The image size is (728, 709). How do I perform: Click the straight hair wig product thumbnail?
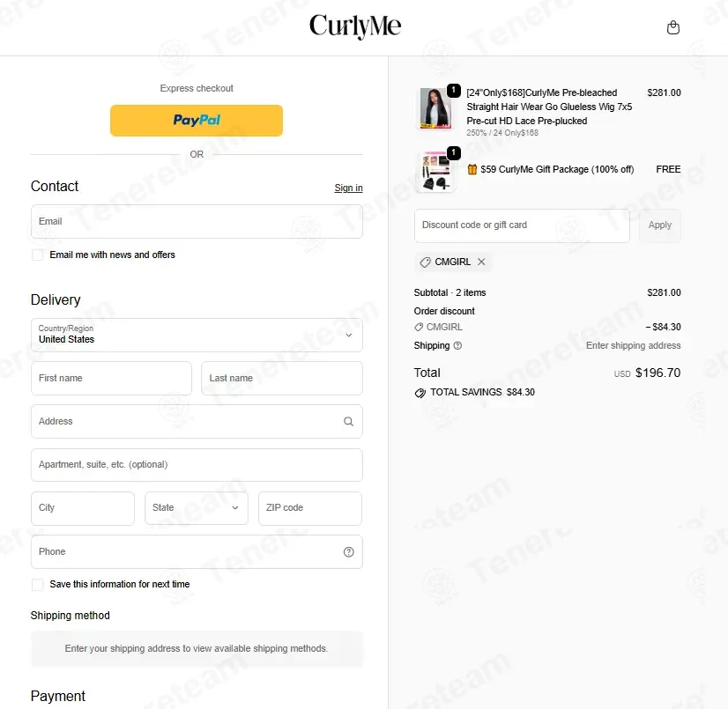pos(435,108)
